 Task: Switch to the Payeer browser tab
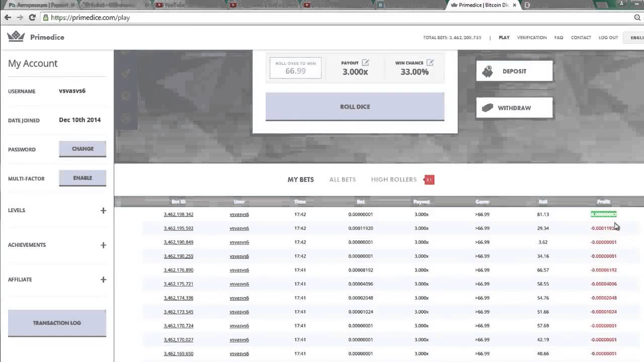[x=41, y=5]
